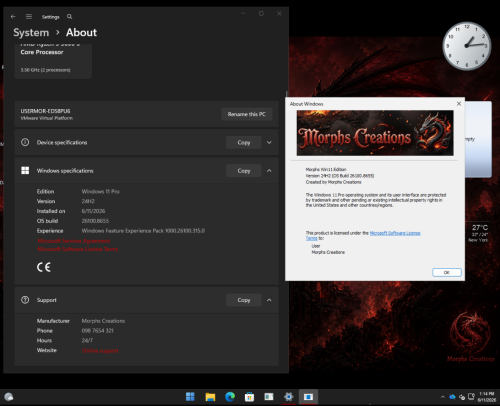Click the Settings gear taskbar icon
The height and width of the screenshot is (406, 500).
coord(289,397)
